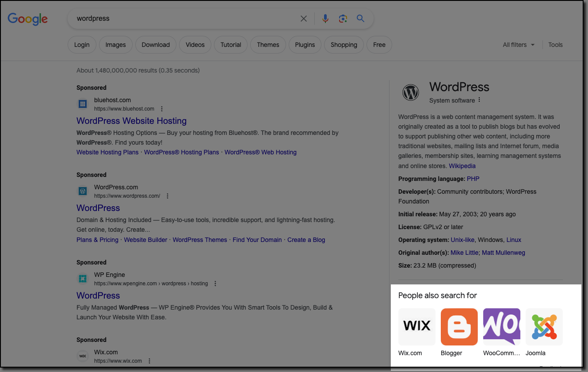Viewport: 588px width, 372px height.
Task: Start voice search with microphone icon
Action: tap(325, 19)
